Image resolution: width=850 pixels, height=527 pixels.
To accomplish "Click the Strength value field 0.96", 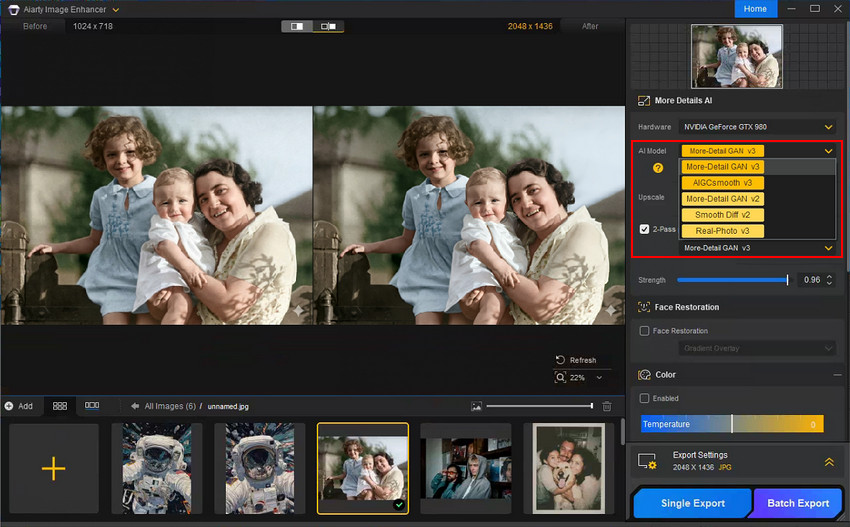I will (x=812, y=280).
